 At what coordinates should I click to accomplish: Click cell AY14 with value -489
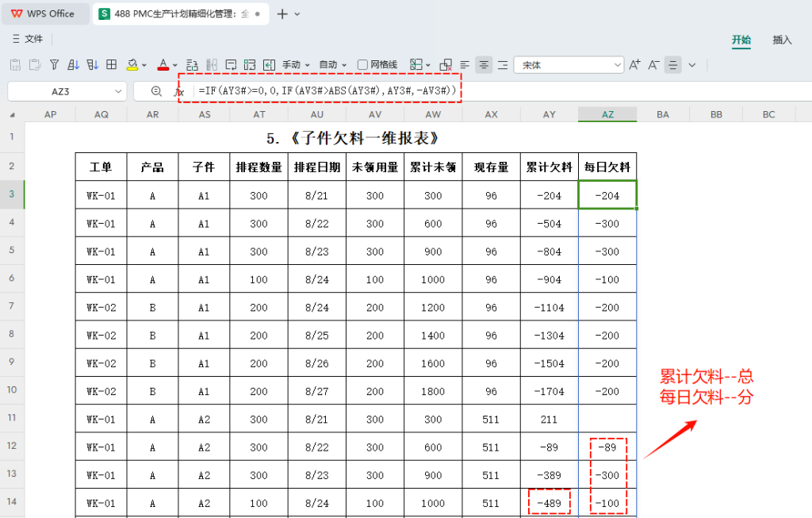click(550, 503)
